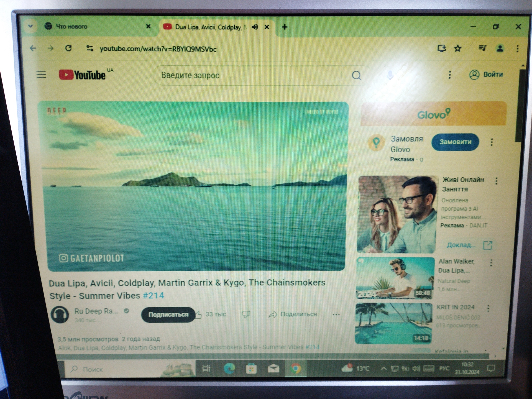This screenshot has height=399, width=532.
Task: Open a new tab with plus button
Action: point(285,27)
